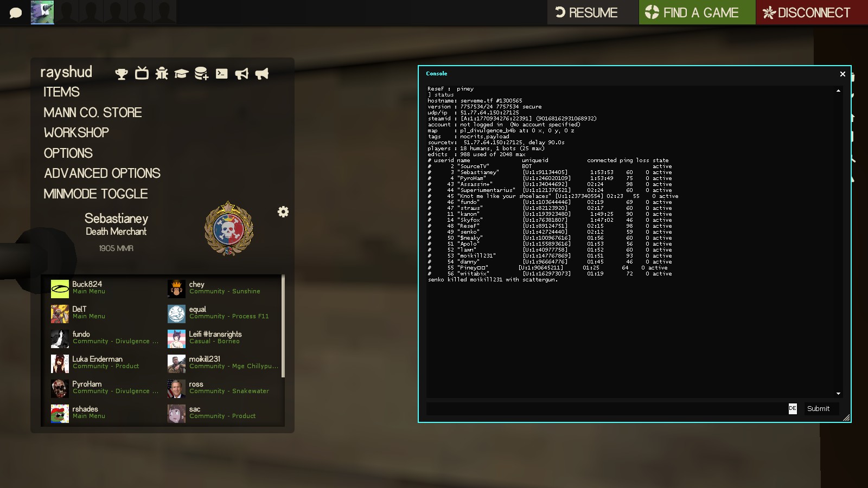The height and width of the screenshot is (488, 868).
Task: Select friend ross
Action: tap(222, 389)
